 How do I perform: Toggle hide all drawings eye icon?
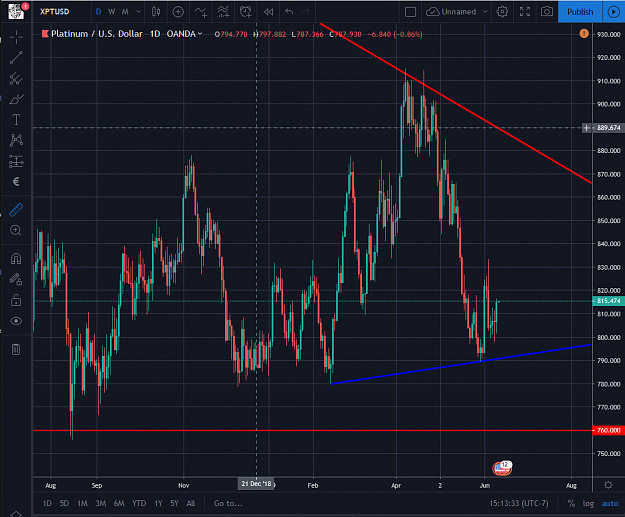[x=16, y=321]
